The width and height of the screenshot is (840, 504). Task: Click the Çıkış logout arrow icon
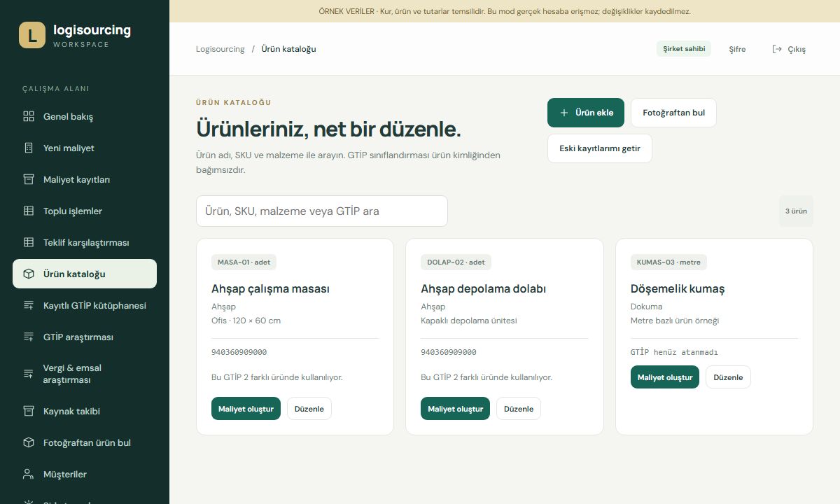click(777, 49)
